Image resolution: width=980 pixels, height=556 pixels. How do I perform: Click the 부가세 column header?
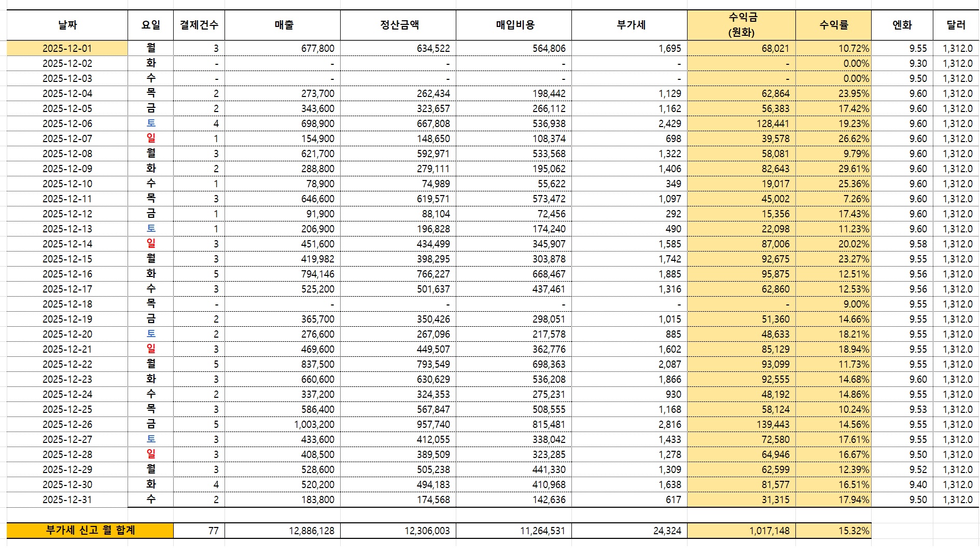(629, 25)
